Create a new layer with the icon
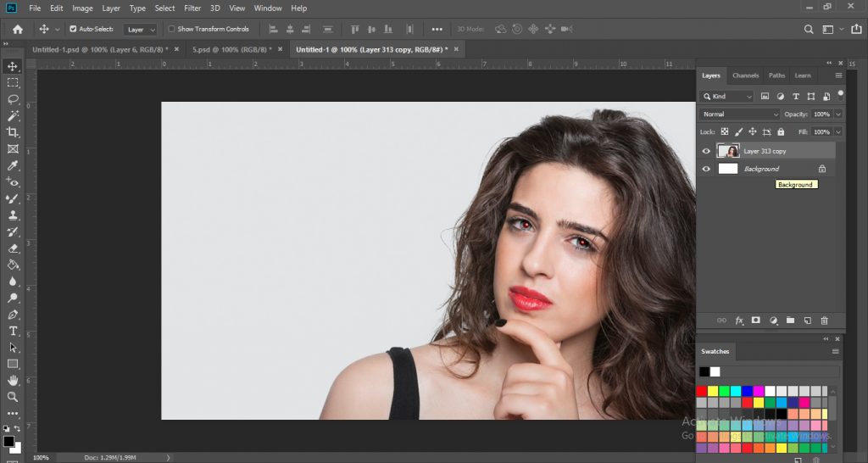This screenshot has height=463, width=868. 808,321
